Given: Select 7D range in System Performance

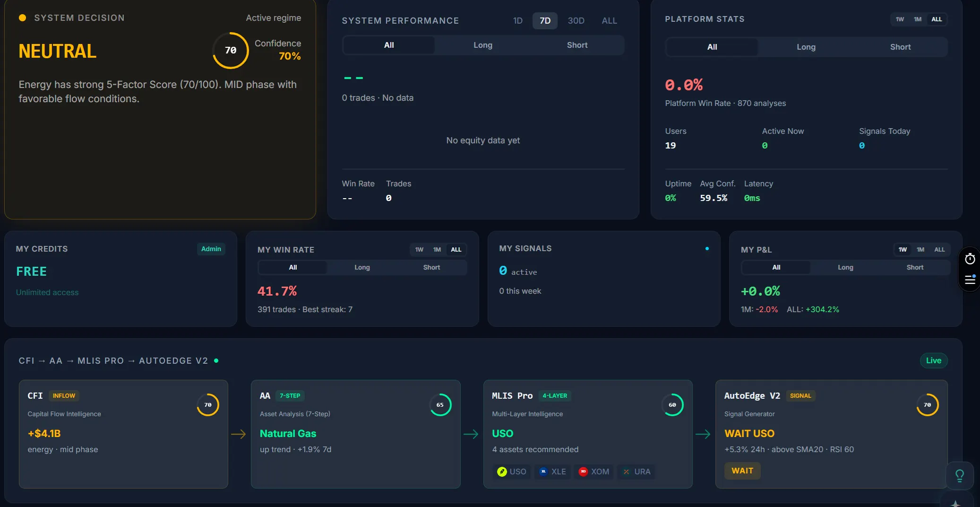Looking at the screenshot, I should pos(545,21).
